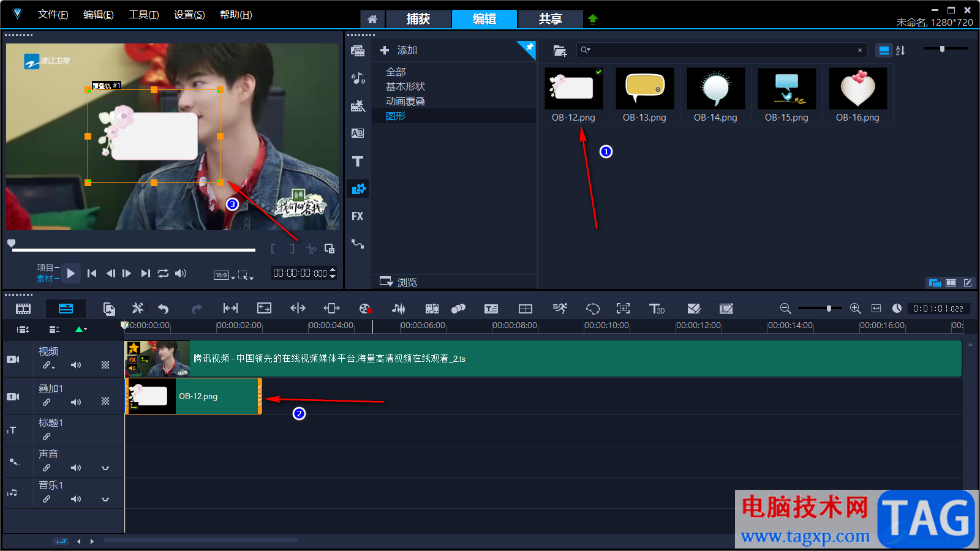
Task: Click the 3D title editor icon
Action: (657, 309)
